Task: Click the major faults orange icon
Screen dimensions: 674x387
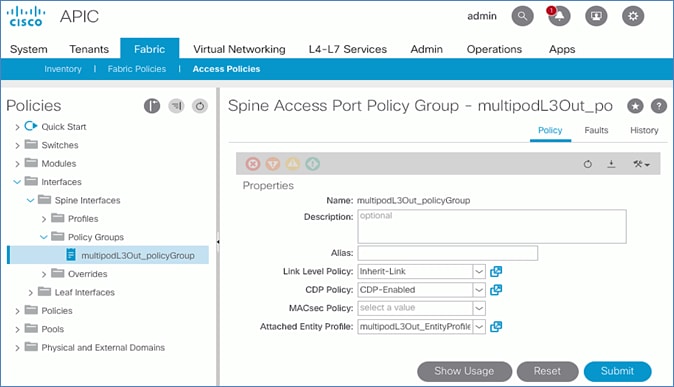Action: pos(273,164)
